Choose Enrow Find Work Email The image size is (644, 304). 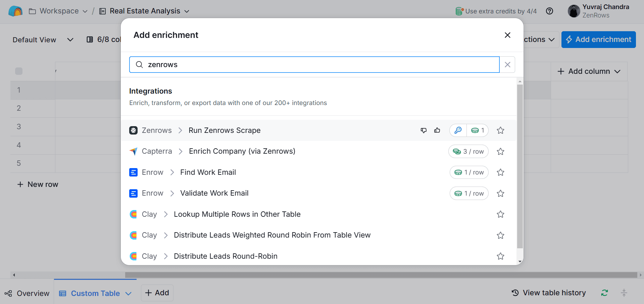pyautogui.click(x=208, y=172)
